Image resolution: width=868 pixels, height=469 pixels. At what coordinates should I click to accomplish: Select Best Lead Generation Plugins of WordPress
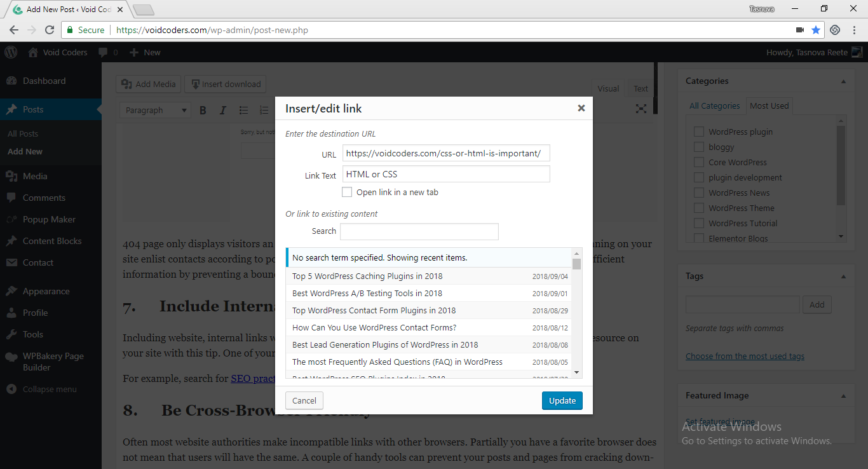tap(429, 344)
